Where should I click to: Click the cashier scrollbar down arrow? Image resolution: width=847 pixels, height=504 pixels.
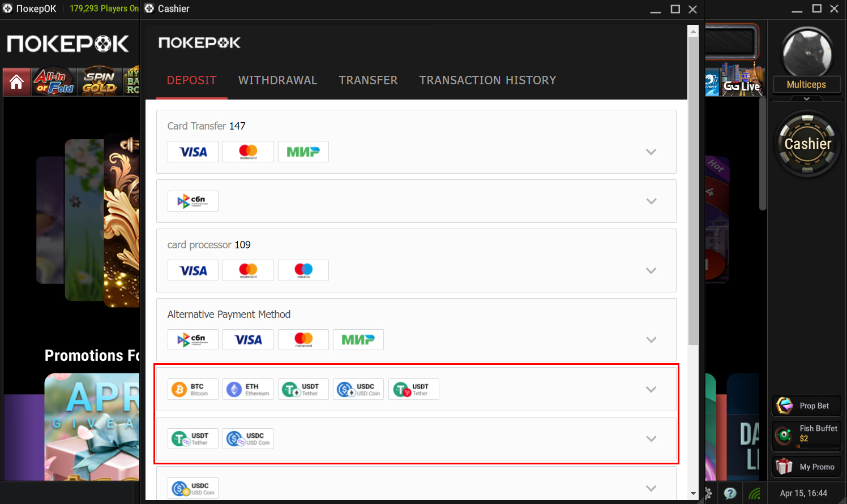click(x=693, y=494)
